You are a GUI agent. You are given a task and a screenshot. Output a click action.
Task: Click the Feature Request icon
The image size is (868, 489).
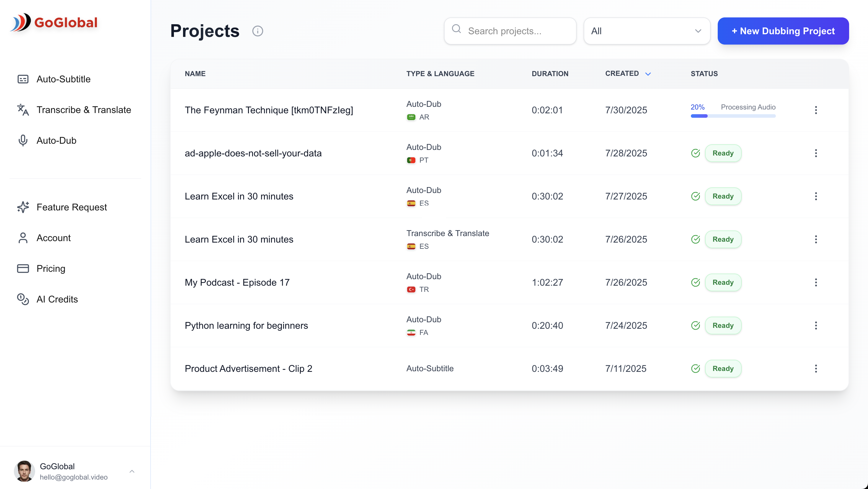22,207
